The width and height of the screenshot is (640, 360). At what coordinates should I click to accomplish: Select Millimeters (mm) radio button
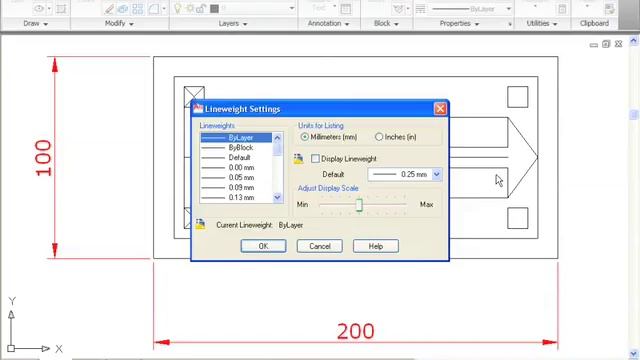(304, 137)
